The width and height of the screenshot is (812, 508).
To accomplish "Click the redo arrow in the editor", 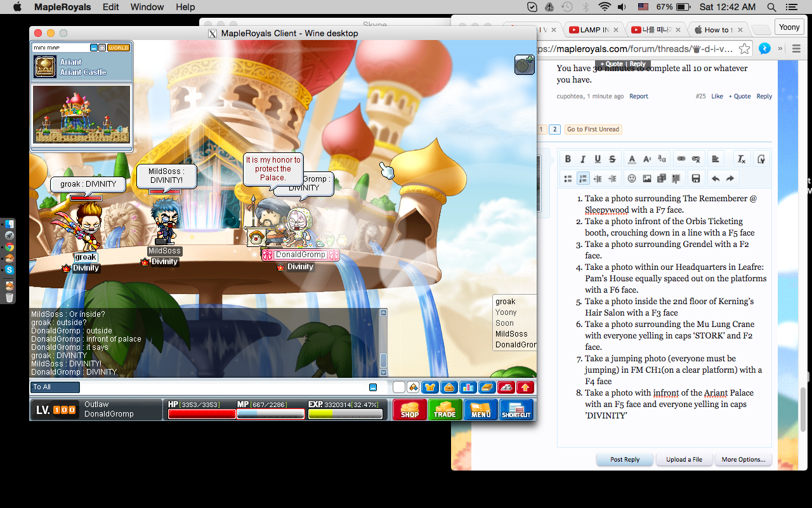I will pyautogui.click(x=730, y=178).
